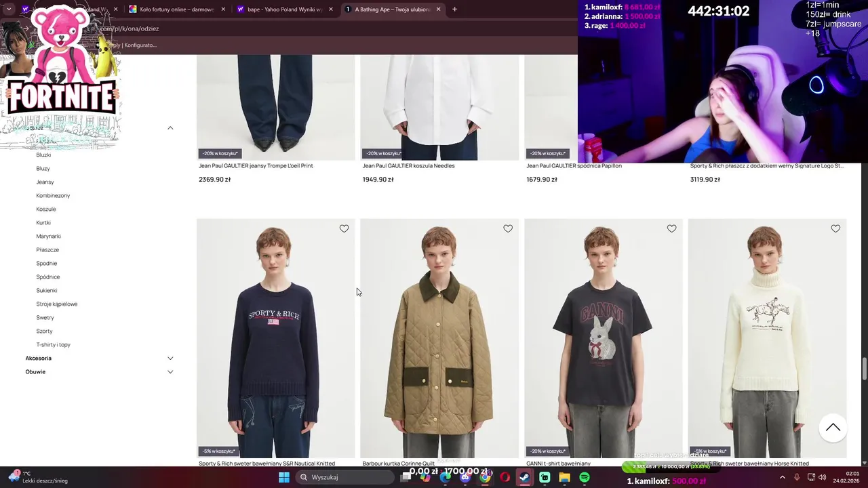This screenshot has height=488, width=868.
Task: Choose Spodnie in the category list
Action: pyautogui.click(x=47, y=263)
